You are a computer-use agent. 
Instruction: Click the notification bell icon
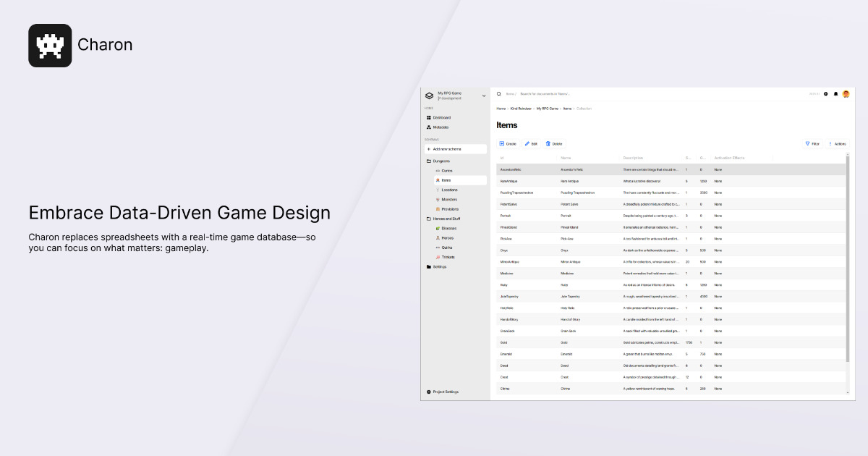tap(835, 93)
